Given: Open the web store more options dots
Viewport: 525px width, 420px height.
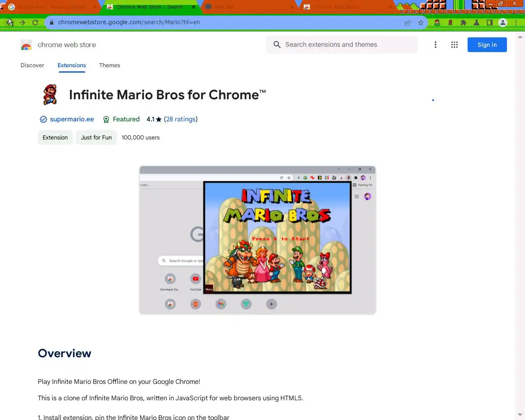Looking at the screenshot, I should [x=436, y=45].
